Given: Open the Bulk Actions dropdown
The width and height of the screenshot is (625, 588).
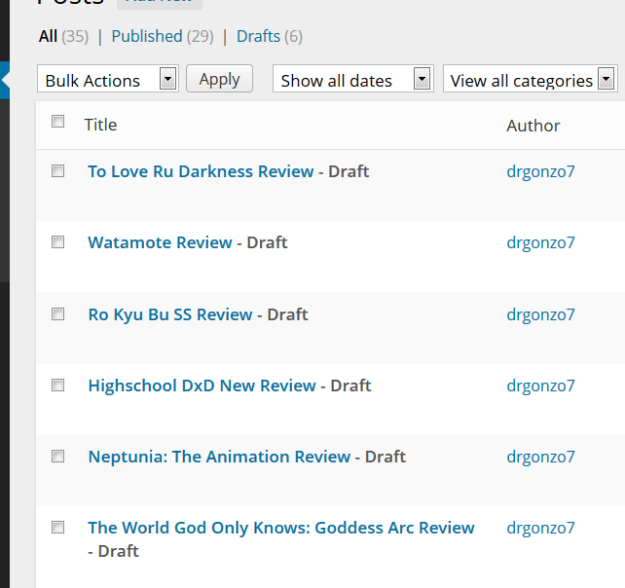Looking at the screenshot, I should pyautogui.click(x=108, y=79).
